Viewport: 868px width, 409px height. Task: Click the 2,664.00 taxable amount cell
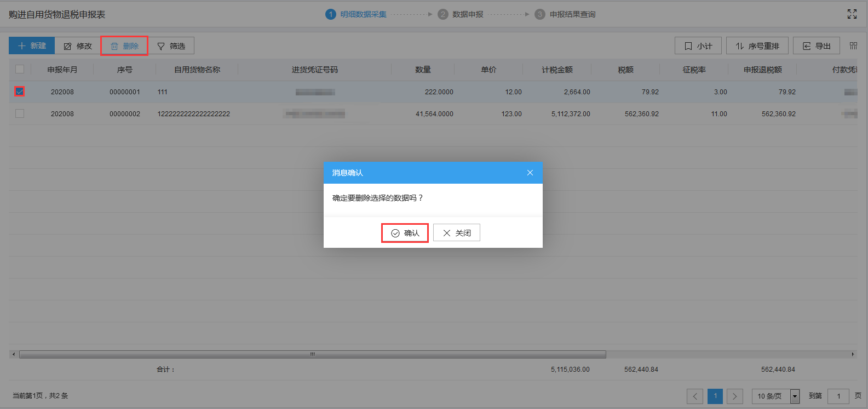click(x=577, y=92)
